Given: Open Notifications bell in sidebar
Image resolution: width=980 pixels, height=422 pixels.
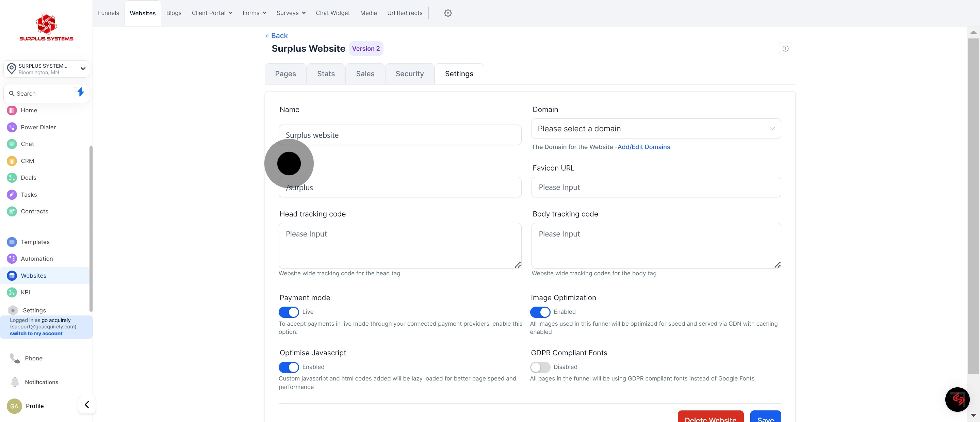Looking at the screenshot, I should [15, 382].
